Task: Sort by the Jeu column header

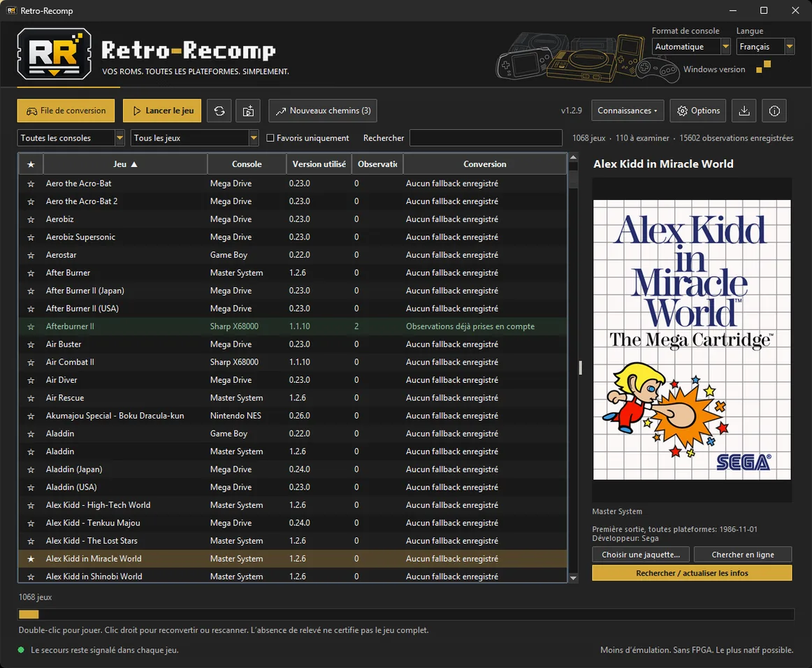Action: (125, 164)
